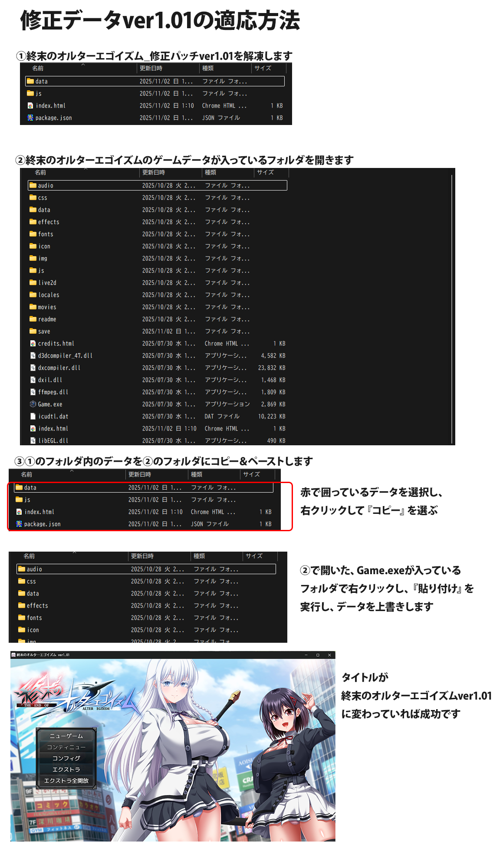Click the '4,582 KB' size cell
This screenshot has height=868, width=503.
[273, 355]
